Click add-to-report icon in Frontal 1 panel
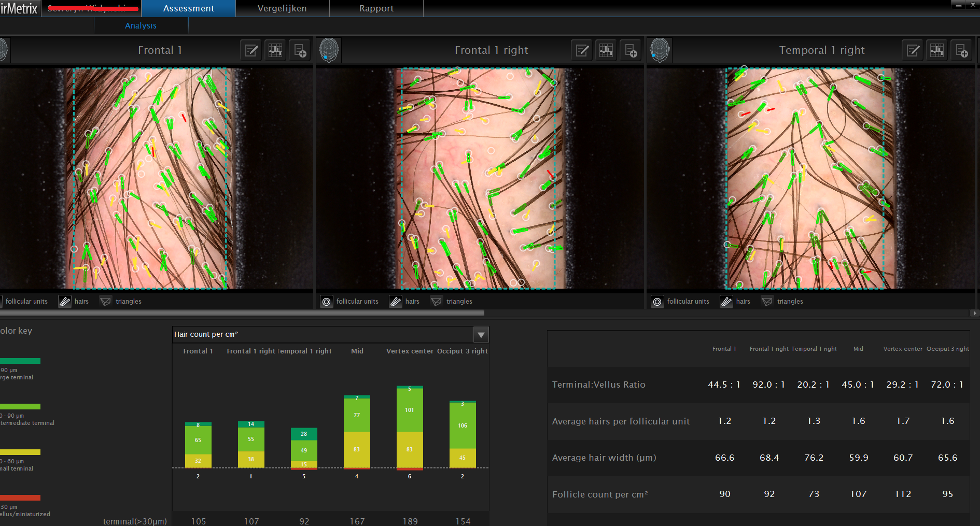980x526 pixels. (300, 50)
